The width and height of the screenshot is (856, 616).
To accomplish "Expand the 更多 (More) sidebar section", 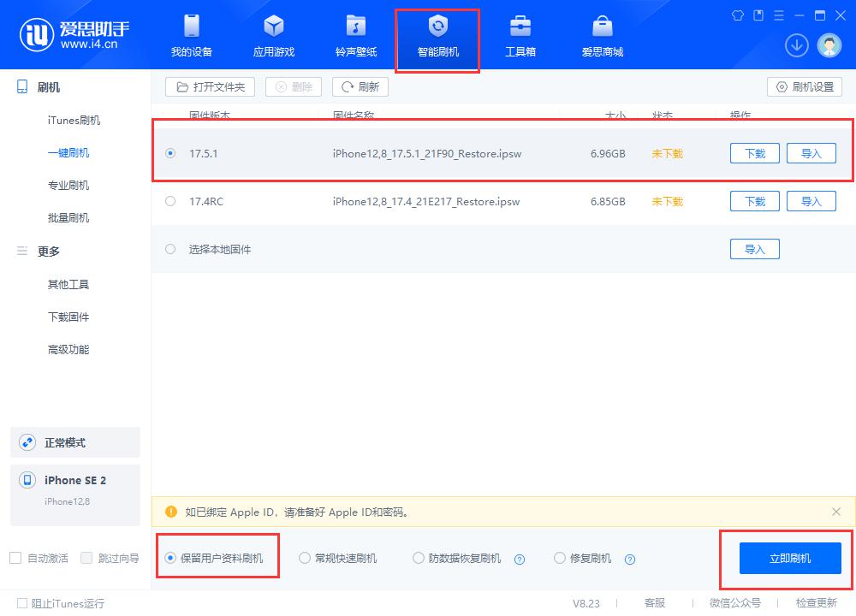I will pos(48,251).
